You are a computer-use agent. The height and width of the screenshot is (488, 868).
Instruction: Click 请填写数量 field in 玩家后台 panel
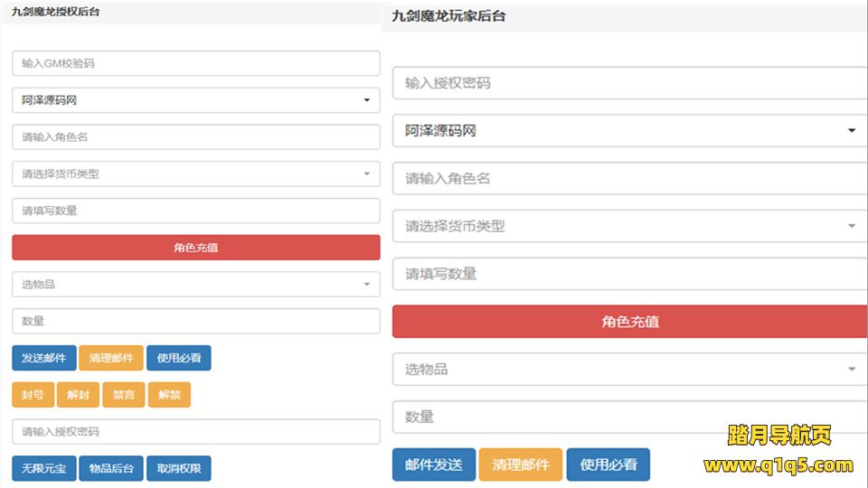(629, 274)
